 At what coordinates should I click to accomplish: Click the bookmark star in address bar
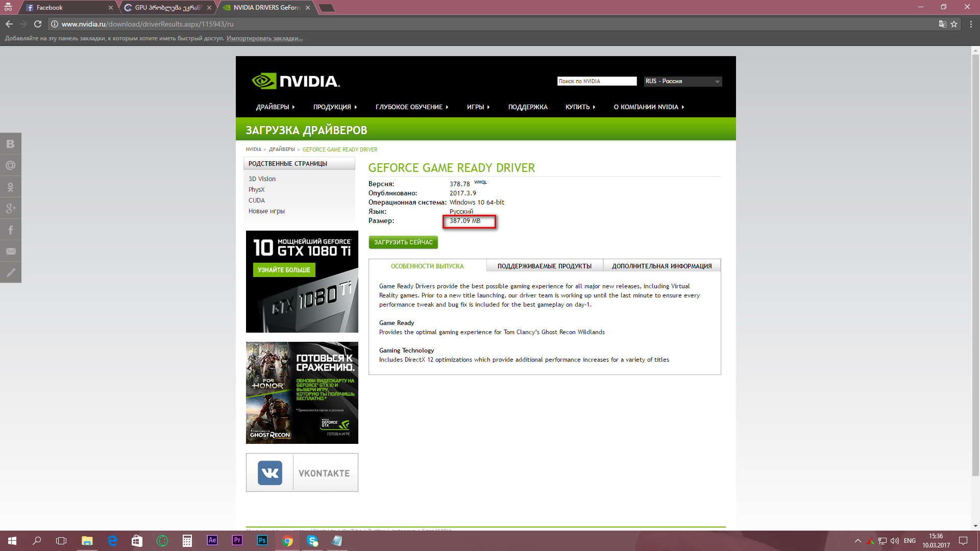click(x=953, y=24)
